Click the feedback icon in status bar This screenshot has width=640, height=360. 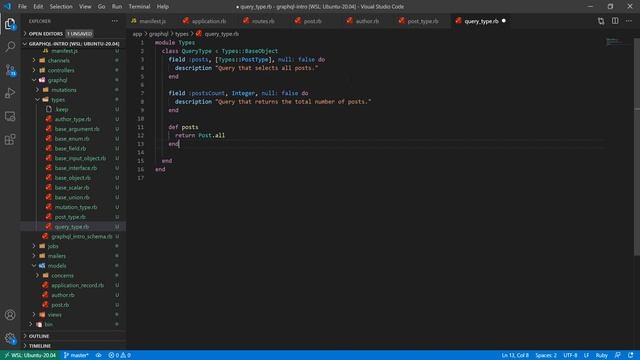click(x=618, y=355)
